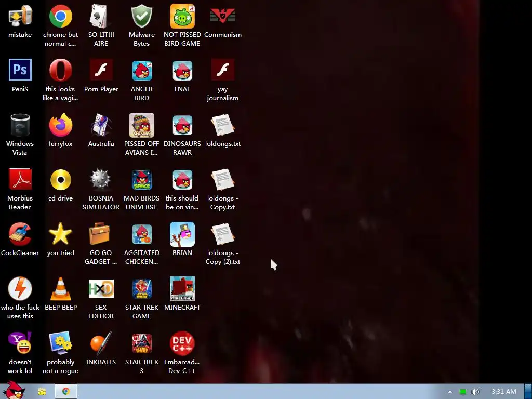The image size is (532, 399).
Task: Launch the INKBALLS icon
Action: [x=101, y=343]
